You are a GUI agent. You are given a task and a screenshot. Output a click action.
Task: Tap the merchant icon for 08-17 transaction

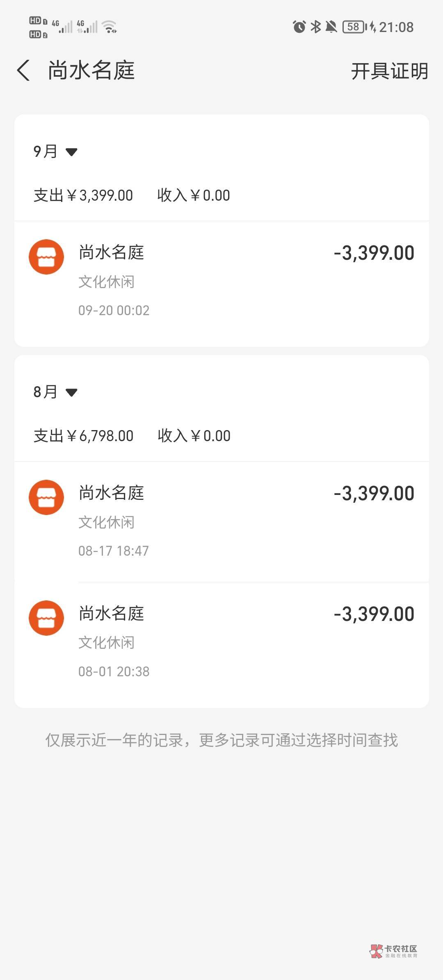pyautogui.click(x=46, y=497)
